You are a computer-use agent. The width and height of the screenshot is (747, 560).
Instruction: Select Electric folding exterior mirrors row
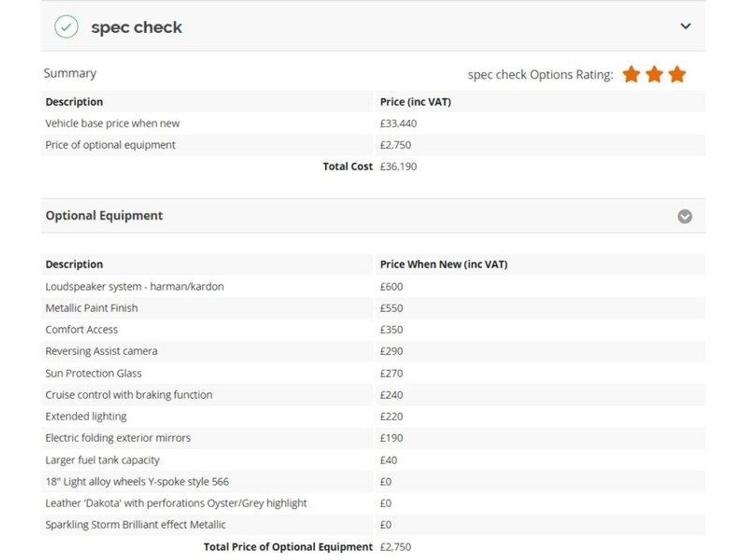[374, 438]
